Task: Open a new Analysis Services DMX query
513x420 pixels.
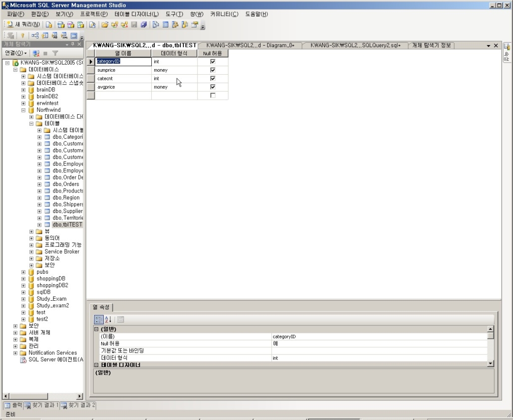Action: point(71,25)
